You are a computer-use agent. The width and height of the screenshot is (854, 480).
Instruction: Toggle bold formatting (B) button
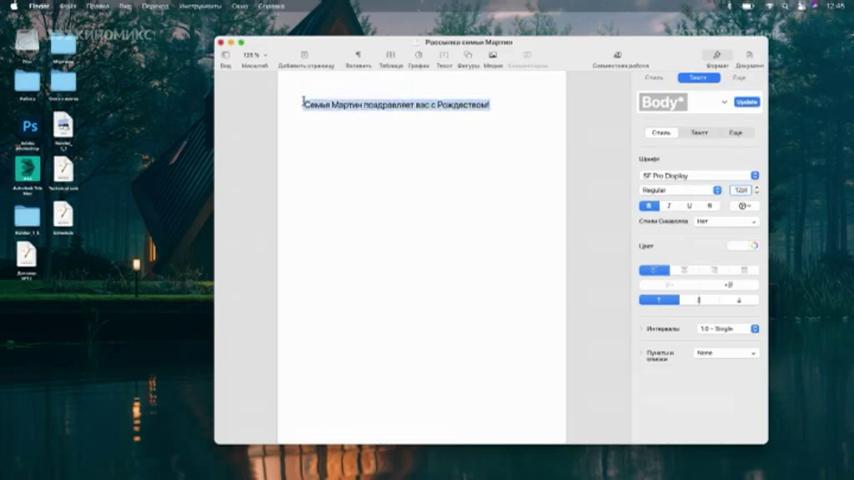point(649,206)
